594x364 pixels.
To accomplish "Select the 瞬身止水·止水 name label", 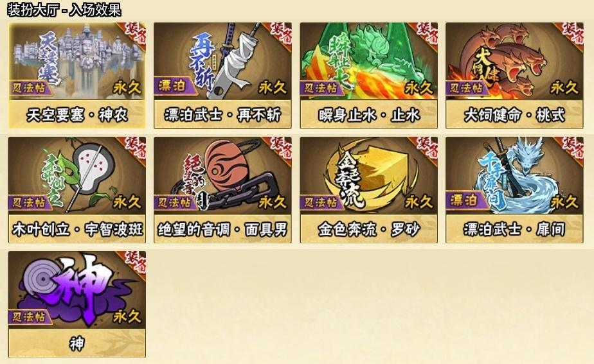I will click(x=368, y=115).
